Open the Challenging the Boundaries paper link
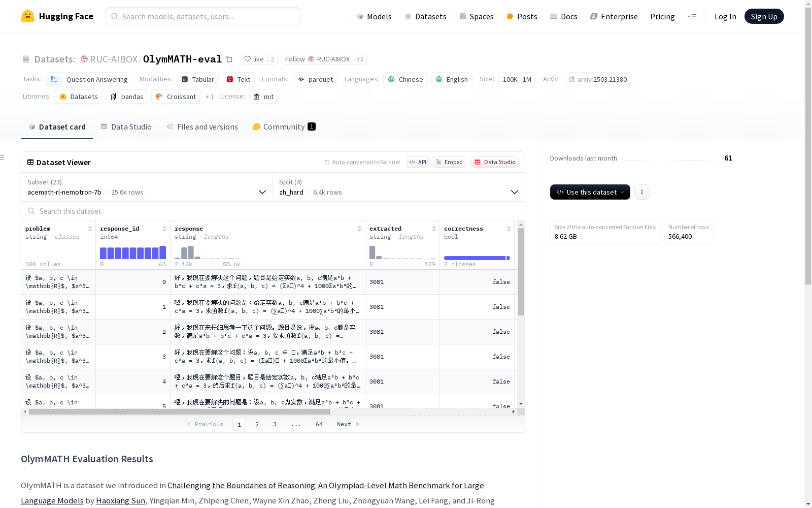812x508 pixels. coord(252,493)
